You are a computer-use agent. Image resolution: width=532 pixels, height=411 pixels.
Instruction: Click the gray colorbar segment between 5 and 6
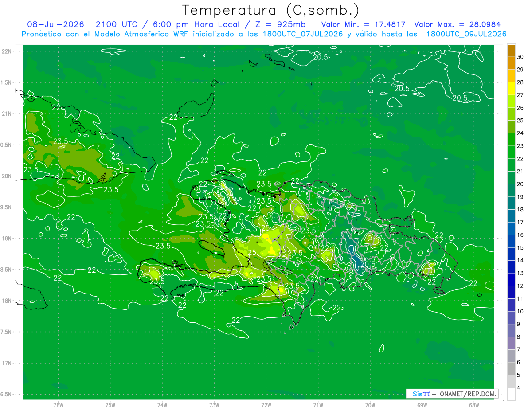point(511,368)
